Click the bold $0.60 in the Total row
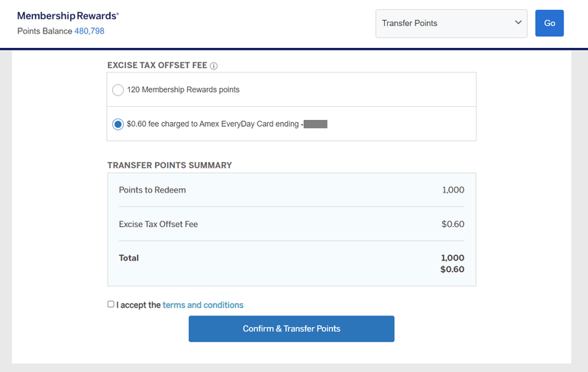Viewport: 588px width, 372px height. pos(452,270)
